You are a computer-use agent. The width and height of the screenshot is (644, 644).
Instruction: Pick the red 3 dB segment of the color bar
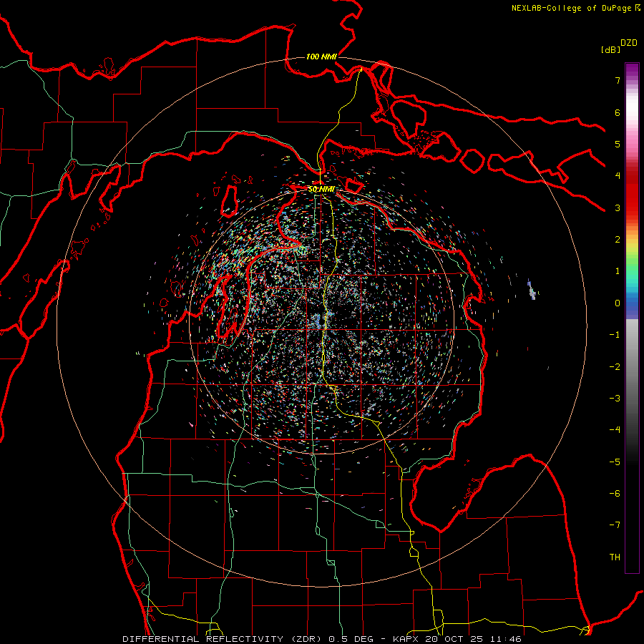(632, 201)
